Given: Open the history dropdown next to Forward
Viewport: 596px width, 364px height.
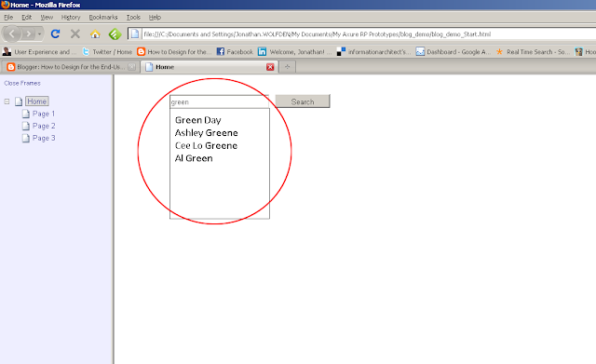Looking at the screenshot, I should [x=39, y=34].
